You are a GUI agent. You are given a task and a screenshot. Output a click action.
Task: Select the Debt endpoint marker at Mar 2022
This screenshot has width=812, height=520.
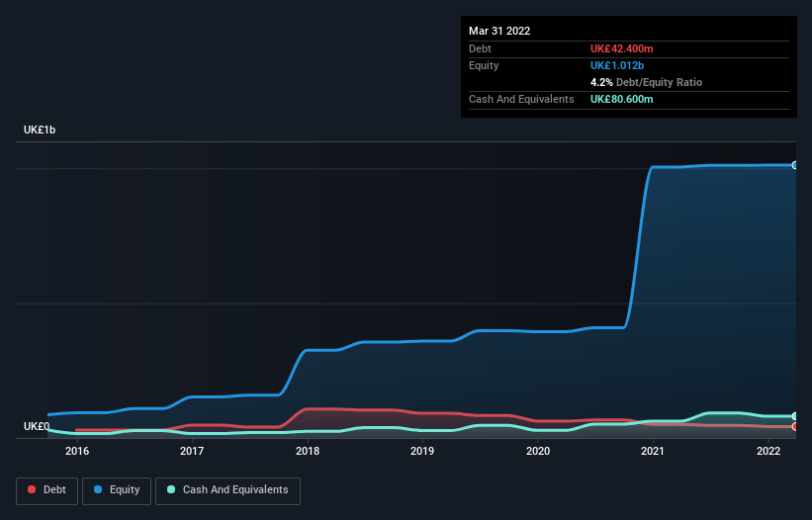pos(795,426)
